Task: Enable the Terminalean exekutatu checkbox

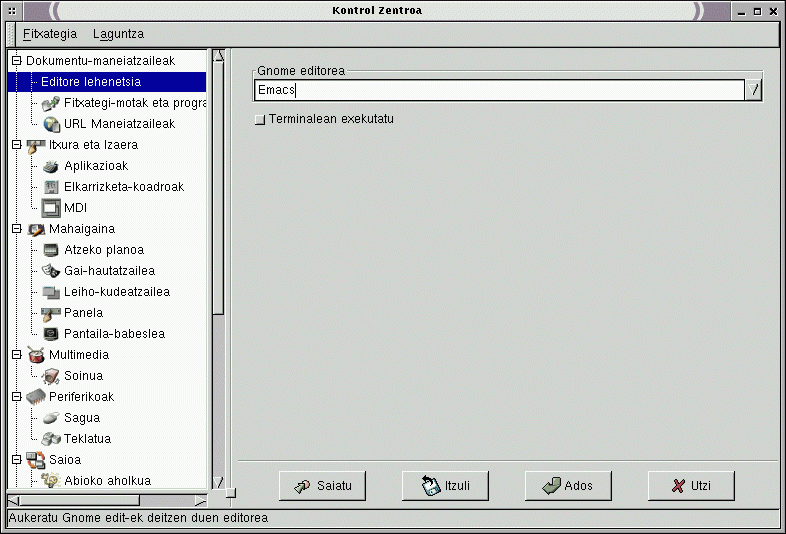Action: (x=260, y=119)
